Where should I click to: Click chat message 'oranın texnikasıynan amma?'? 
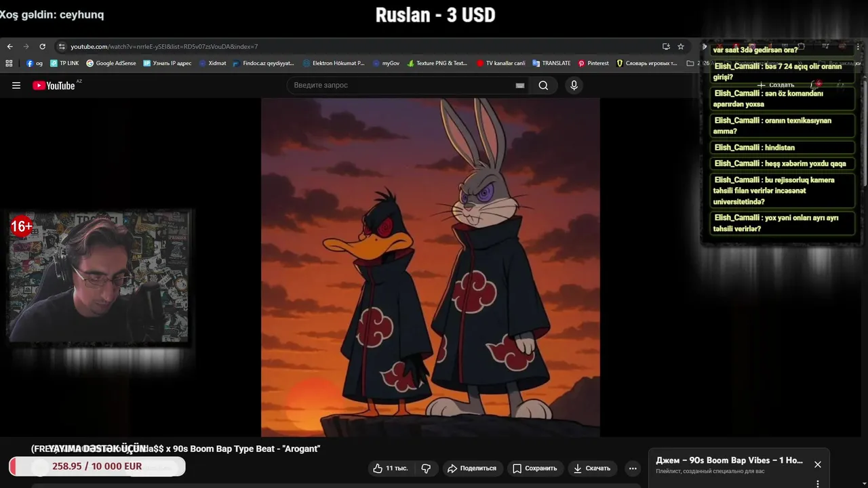coord(783,125)
